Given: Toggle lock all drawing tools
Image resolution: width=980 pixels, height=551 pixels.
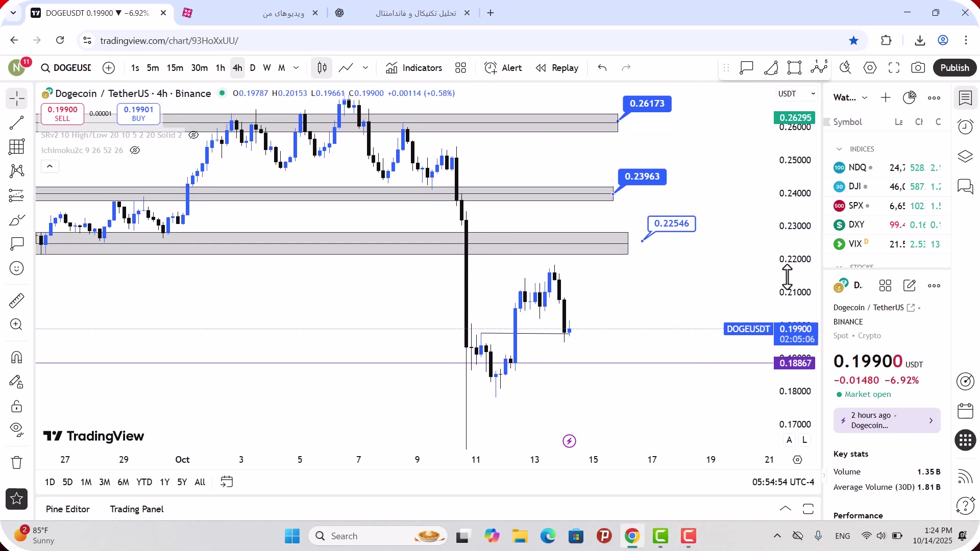Looking at the screenshot, I should tap(16, 407).
